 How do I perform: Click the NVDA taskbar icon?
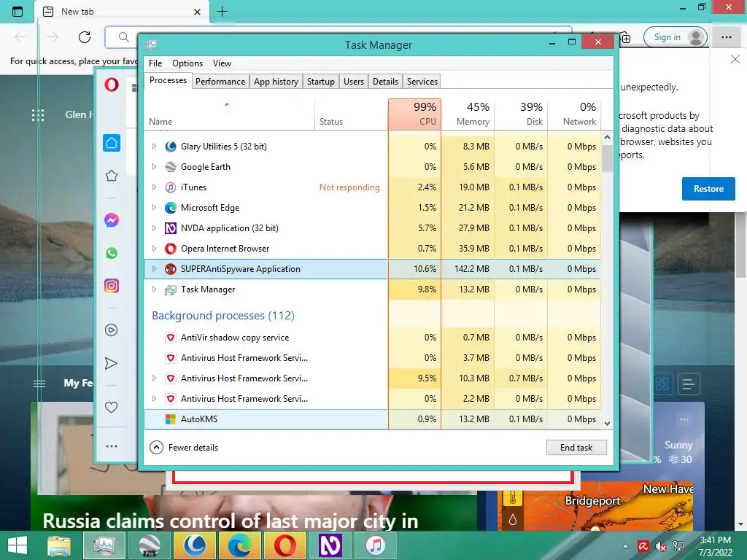(330, 545)
